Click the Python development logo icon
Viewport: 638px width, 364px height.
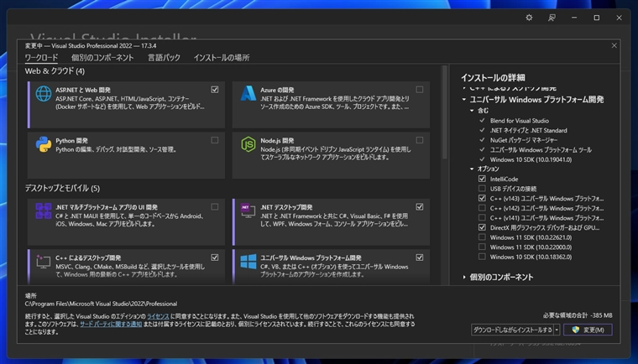(x=43, y=144)
